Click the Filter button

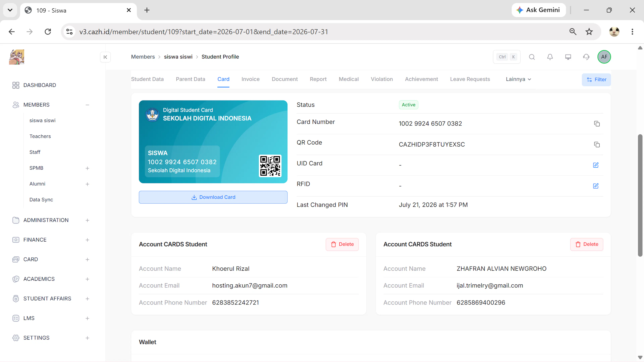click(596, 80)
